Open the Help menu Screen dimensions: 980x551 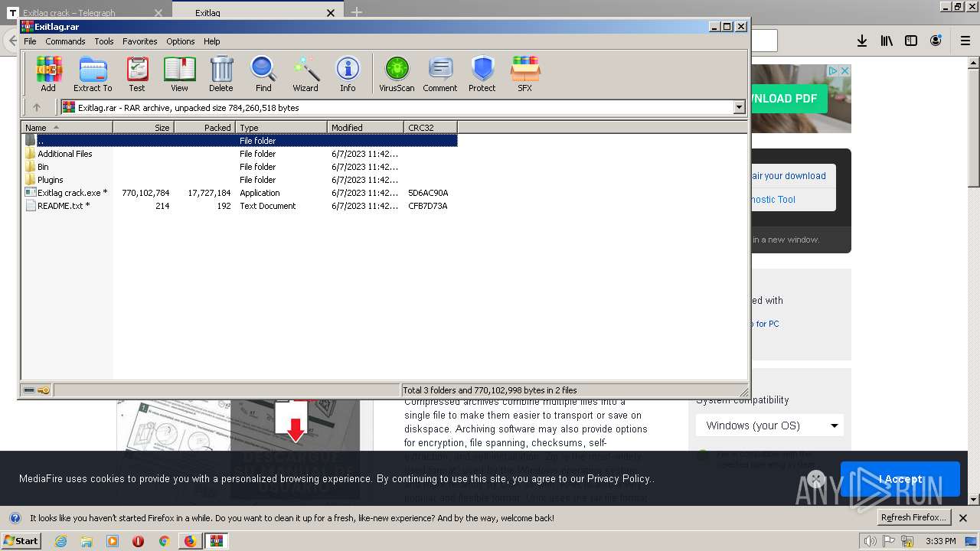(x=212, y=41)
